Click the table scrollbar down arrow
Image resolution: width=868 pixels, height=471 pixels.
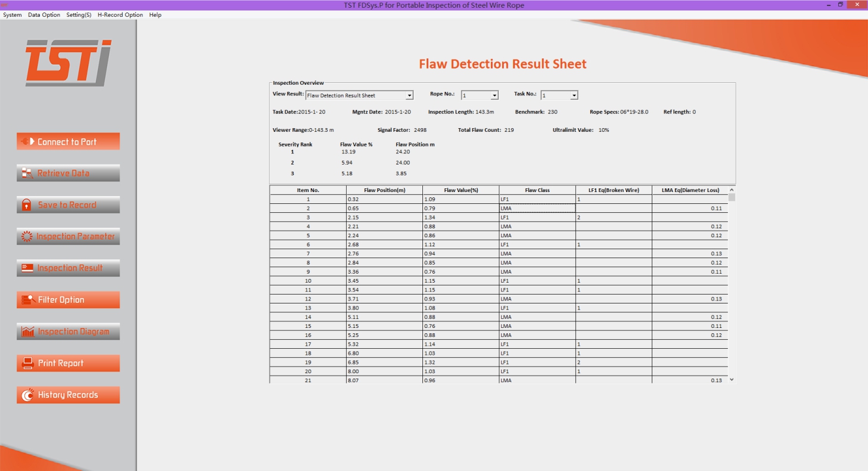[x=732, y=379]
